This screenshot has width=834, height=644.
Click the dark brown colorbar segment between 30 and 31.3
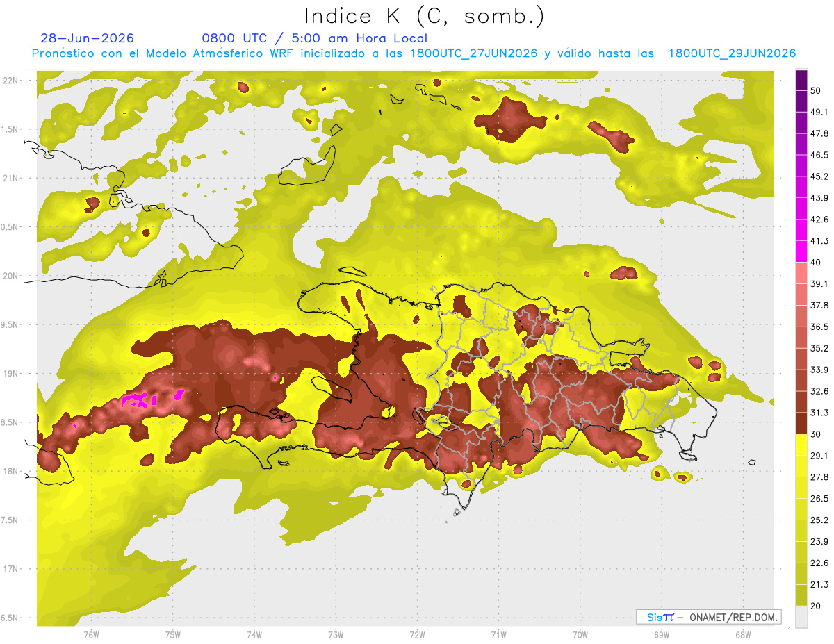point(801,424)
